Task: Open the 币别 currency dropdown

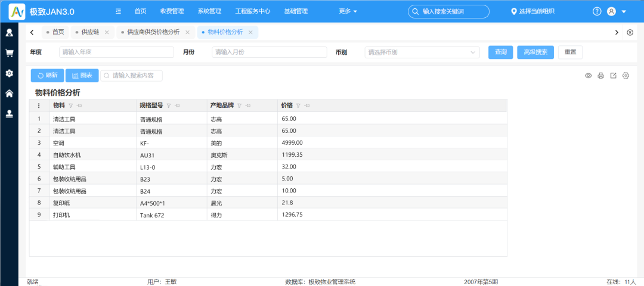Action: coord(422,52)
